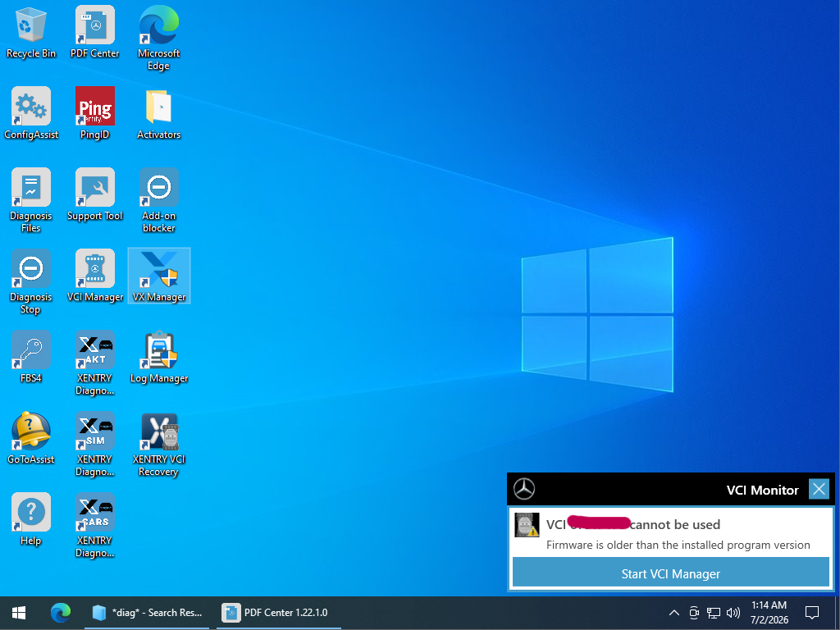Select the Support Tool icon

tap(95, 195)
